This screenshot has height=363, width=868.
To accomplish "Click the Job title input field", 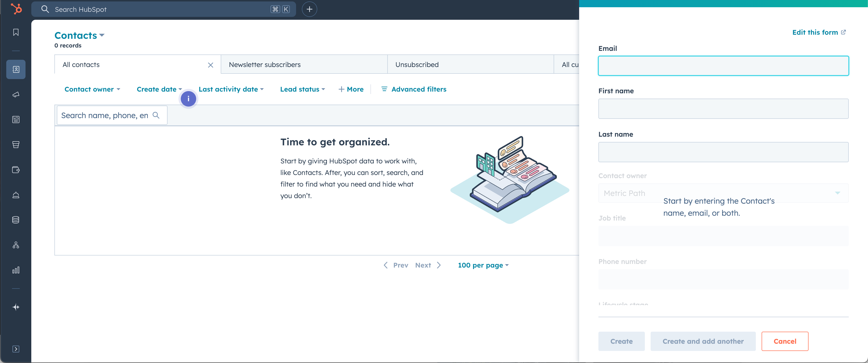I will tap(723, 236).
